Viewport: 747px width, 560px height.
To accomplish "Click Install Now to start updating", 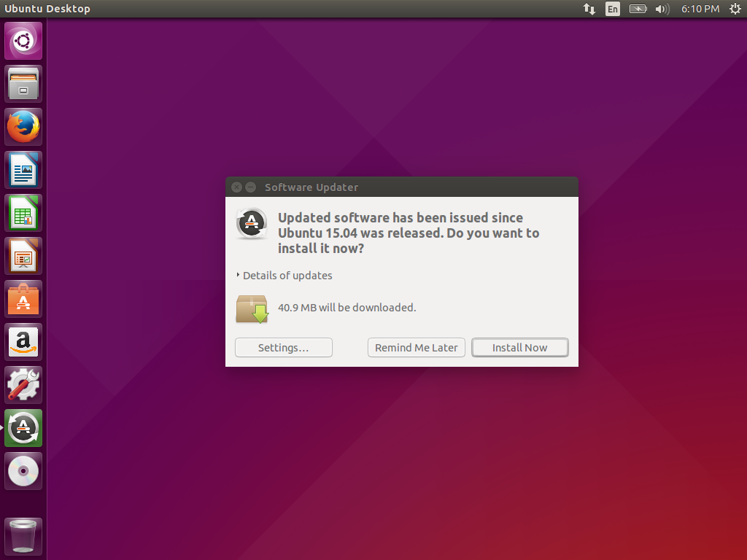I will 519,347.
